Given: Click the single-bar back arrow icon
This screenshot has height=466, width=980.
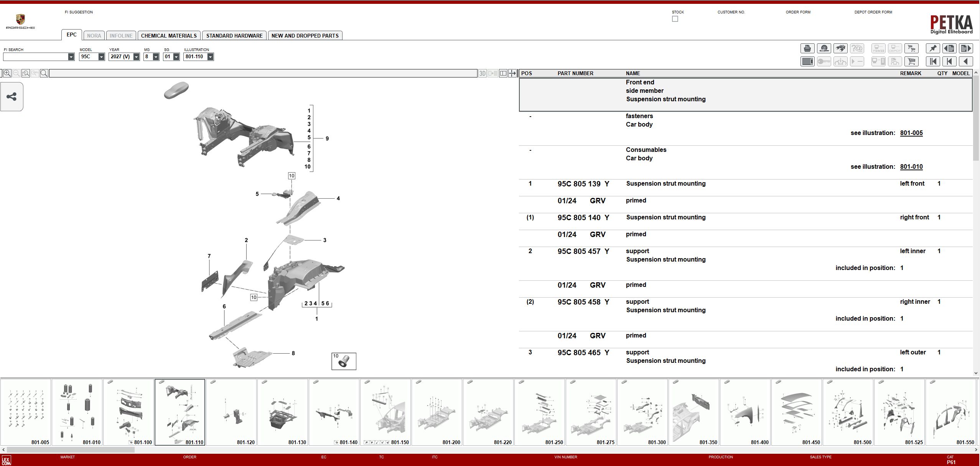Looking at the screenshot, I should (x=949, y=61).
